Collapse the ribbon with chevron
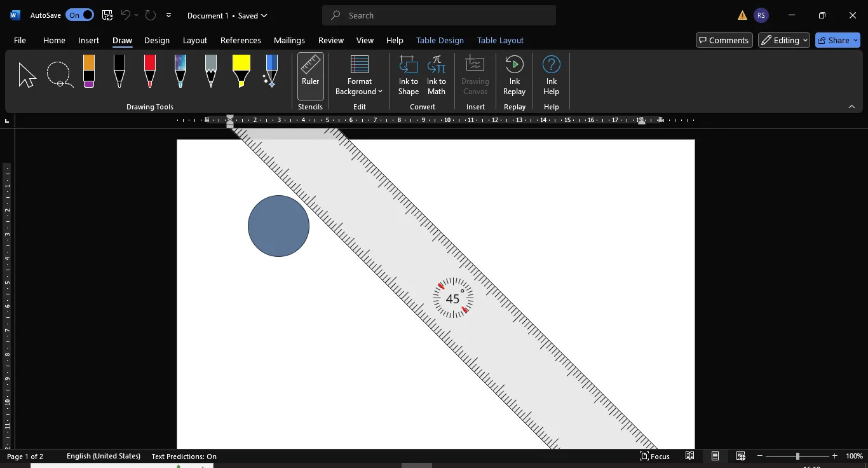The image size is (868, 468). pos(852,107)
